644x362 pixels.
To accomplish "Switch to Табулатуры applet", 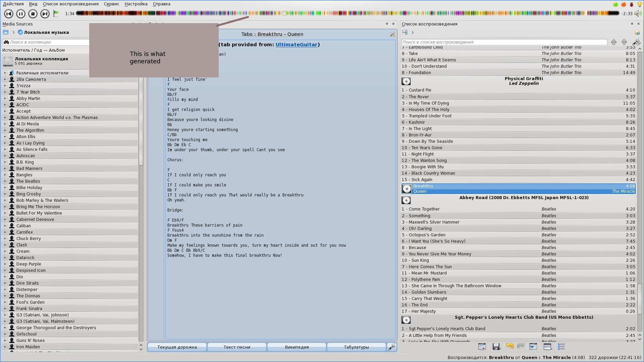I will [356, 347].
